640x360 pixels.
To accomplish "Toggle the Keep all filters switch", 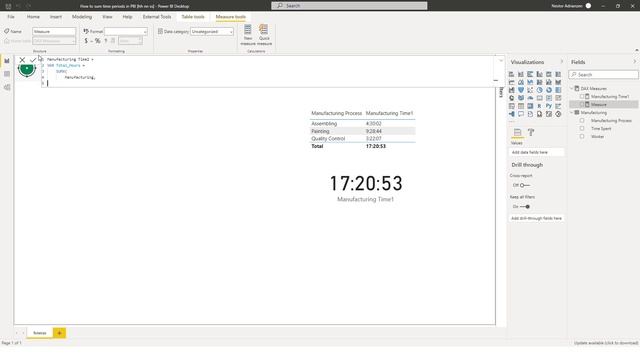I will point(525,207).
